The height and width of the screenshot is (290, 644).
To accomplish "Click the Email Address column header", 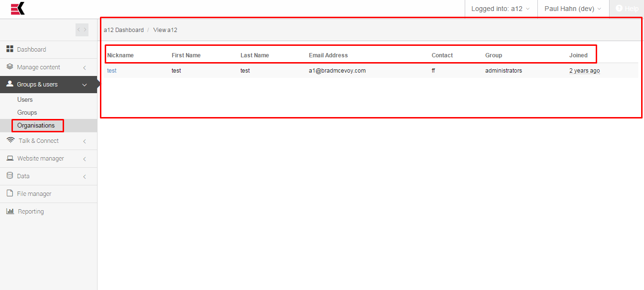I will (328, 55).
